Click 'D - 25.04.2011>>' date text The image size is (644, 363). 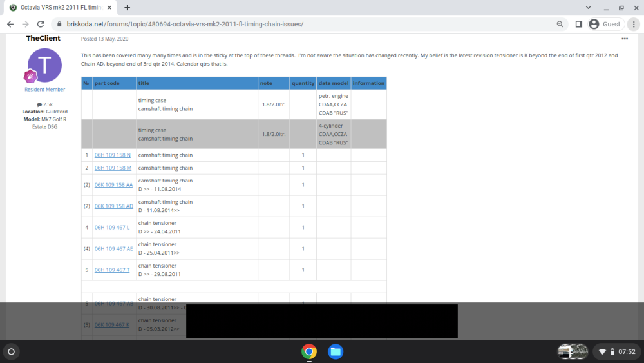coord(159,253)
